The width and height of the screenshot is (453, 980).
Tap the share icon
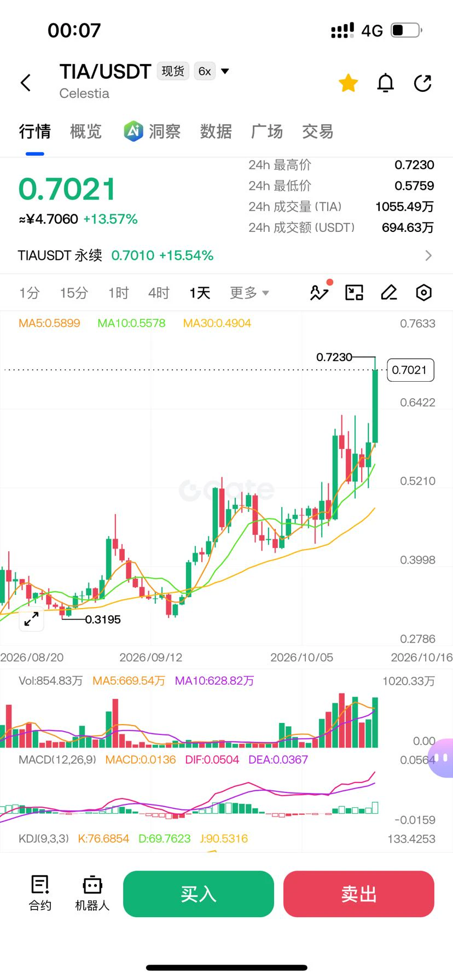pyautogui.click(x=423, y=83)
